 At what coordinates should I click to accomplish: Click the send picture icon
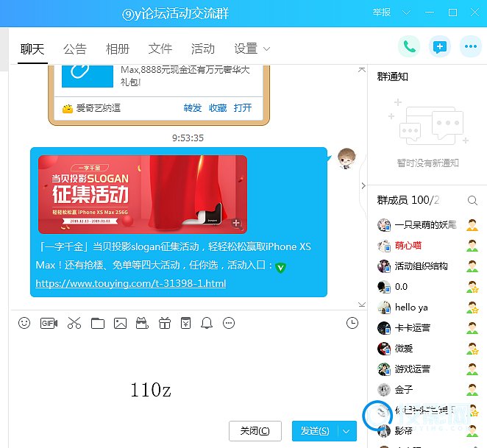coord(120,323)
